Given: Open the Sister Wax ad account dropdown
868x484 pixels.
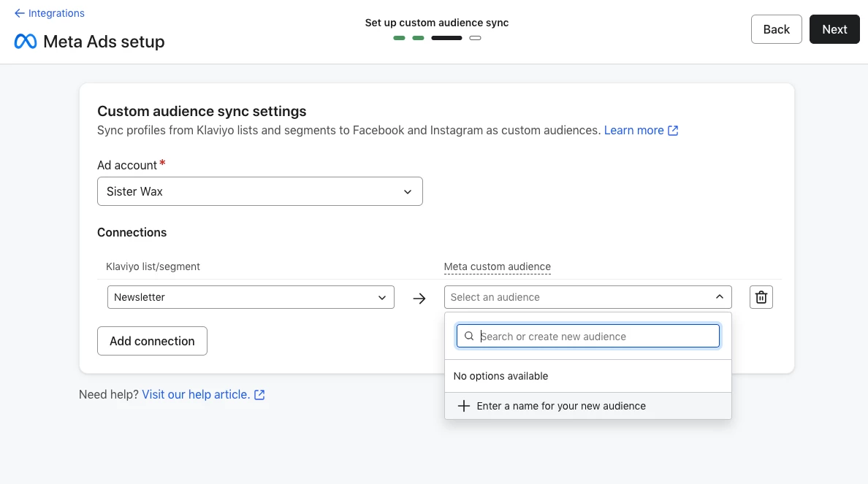Looking at the screenshot, I should click(x=259, y=191).
